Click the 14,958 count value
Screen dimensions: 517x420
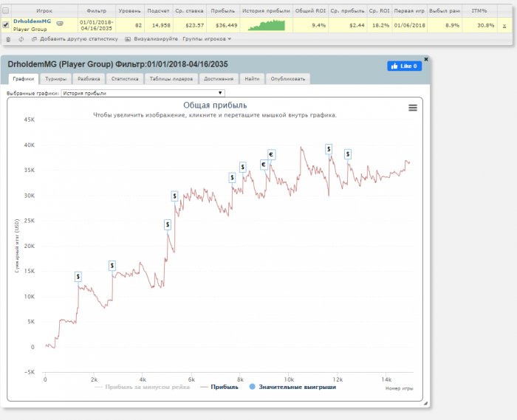161,25
